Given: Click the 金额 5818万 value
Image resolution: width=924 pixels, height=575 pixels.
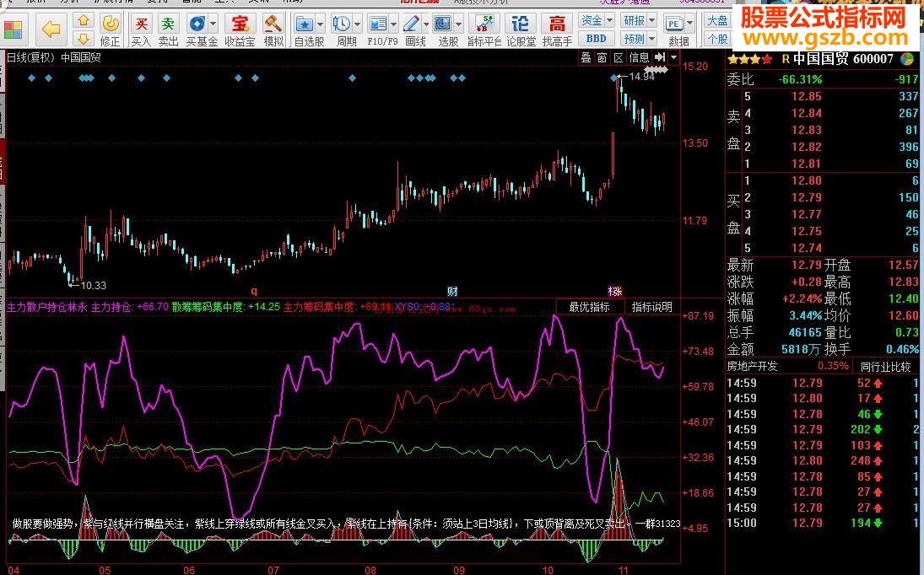Looking at the screenshot, I should point(800,349).
